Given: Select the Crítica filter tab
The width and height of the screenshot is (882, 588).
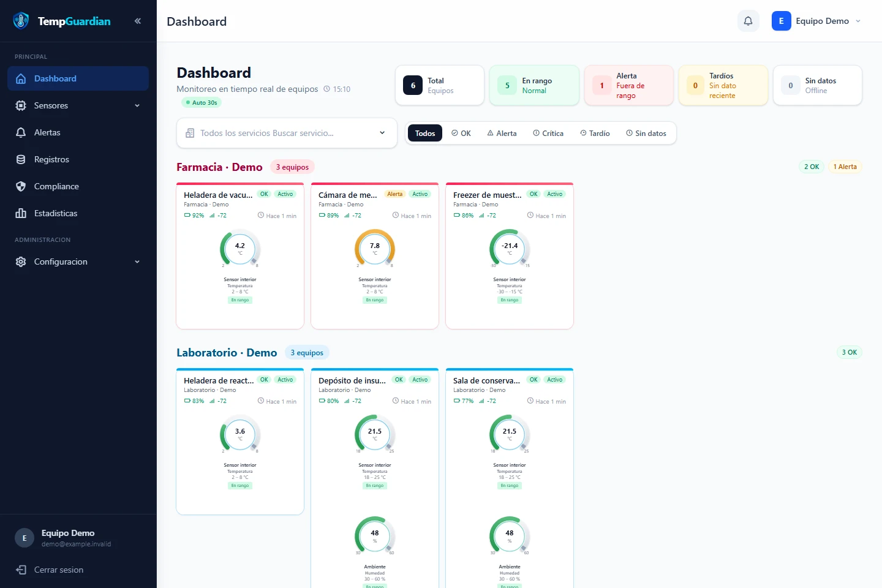Looking at the screenshot, I should 548,133.
